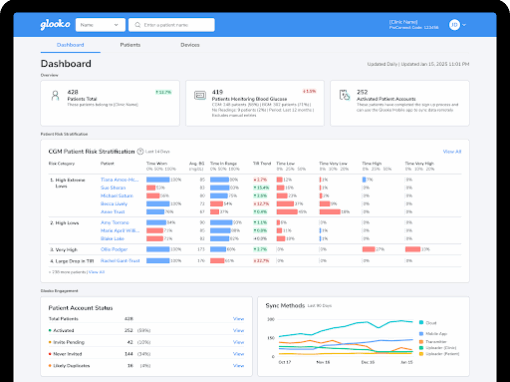Click the Time Worn bar in Very High row
The height and width of the screenshot is (382, 510).
pyautogui.click(x=158, y=249)
